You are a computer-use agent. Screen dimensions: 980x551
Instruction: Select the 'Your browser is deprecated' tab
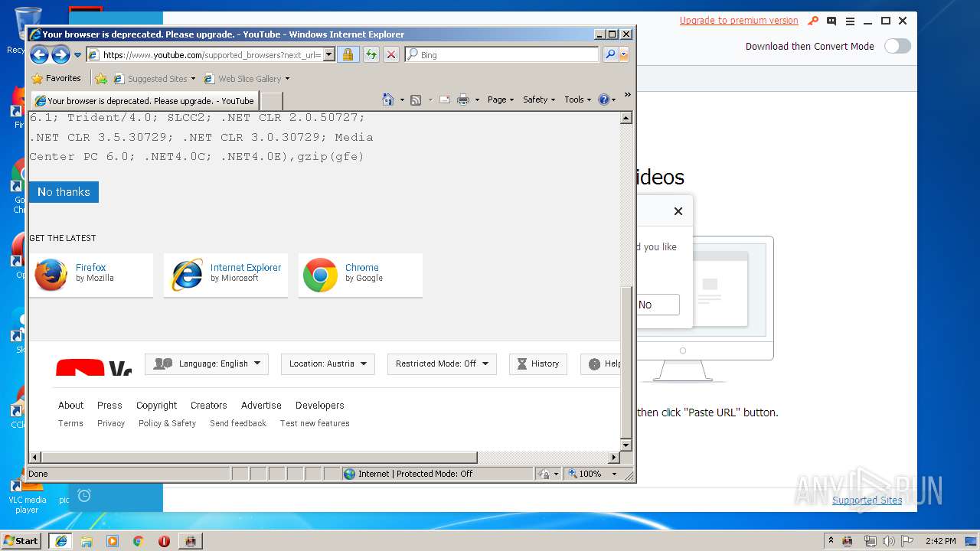(144, 100)
